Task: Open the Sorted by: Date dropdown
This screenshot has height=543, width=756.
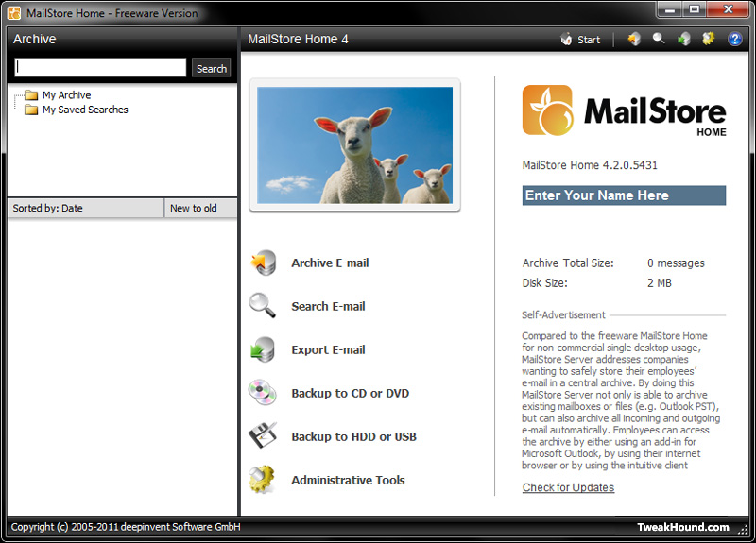Action: click(86, 208)
